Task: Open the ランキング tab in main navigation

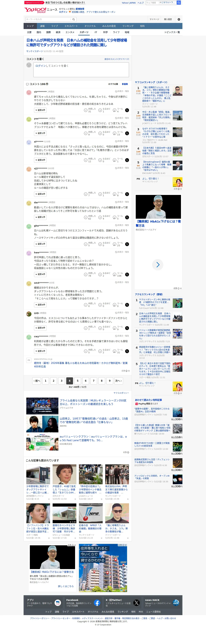Action: 128,26
